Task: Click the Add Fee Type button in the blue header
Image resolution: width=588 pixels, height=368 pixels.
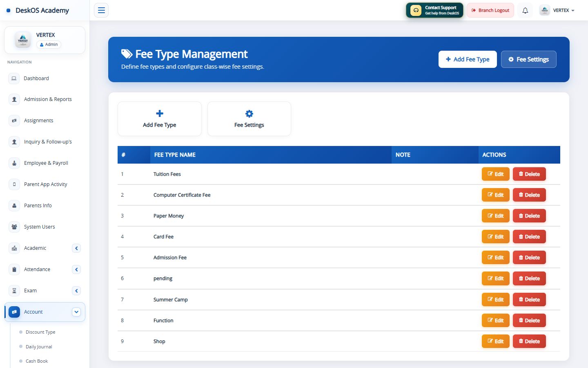Action: pyautogui.click(x=468, y=59)
